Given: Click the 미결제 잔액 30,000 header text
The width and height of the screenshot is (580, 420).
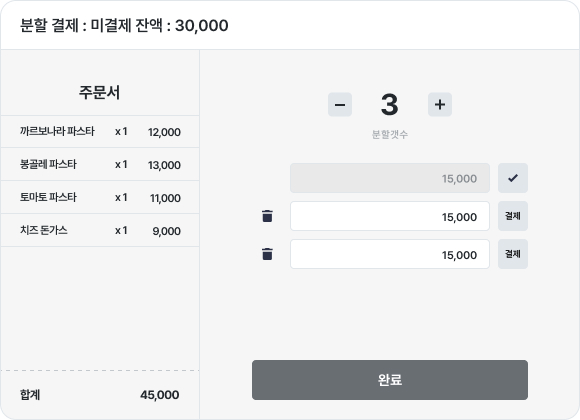Looking at the screenshot, I should click(159, 26).
